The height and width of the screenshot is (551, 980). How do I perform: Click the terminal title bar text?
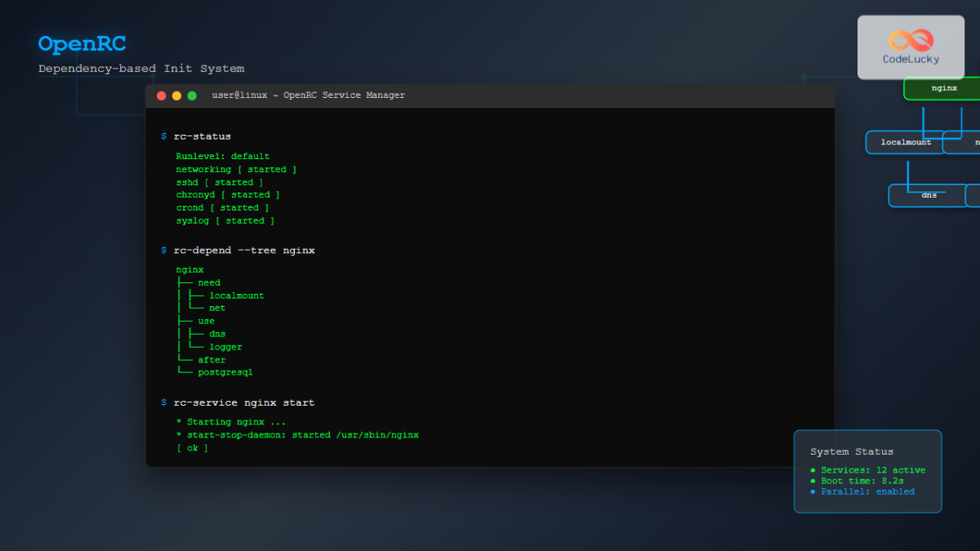point(307,95)
